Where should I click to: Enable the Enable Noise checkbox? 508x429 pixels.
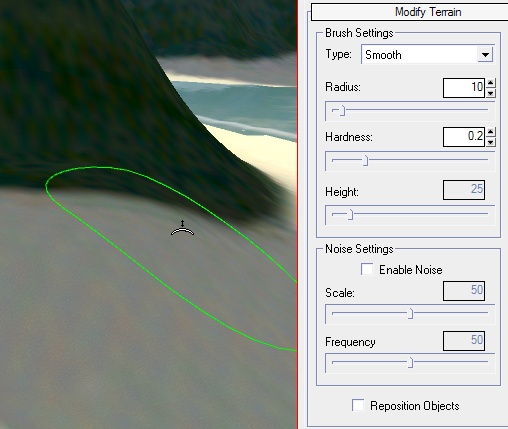(x=367, y=269)
